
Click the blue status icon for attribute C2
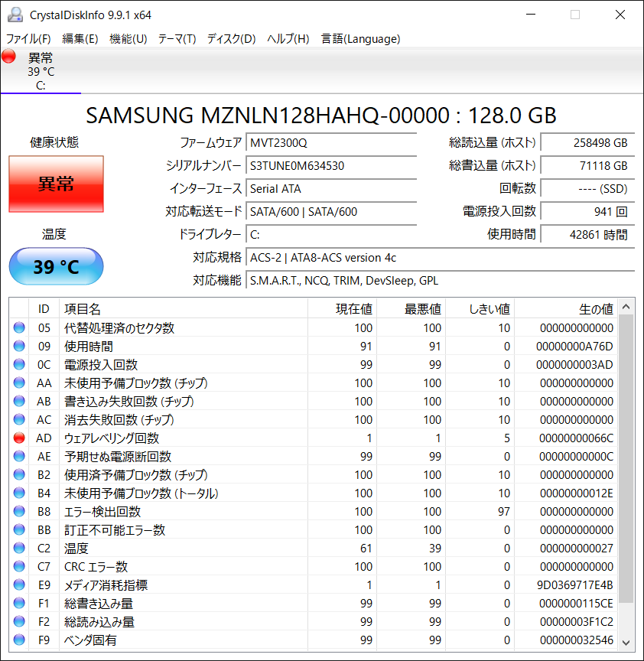click(19, 548)
